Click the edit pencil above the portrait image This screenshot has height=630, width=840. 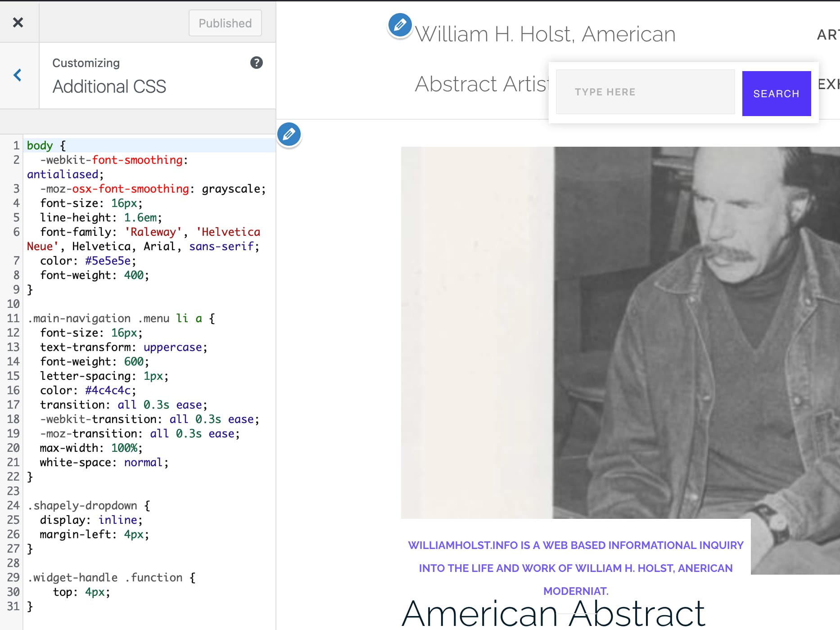[289, 134]
